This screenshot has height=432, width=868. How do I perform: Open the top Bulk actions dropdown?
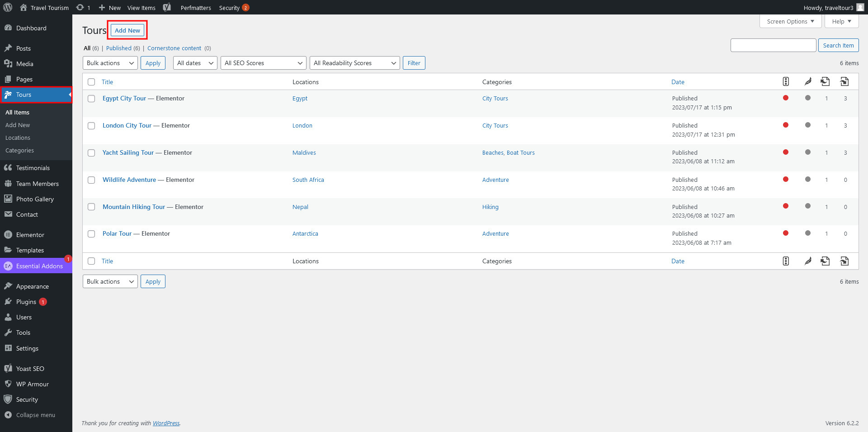[110, 63]
